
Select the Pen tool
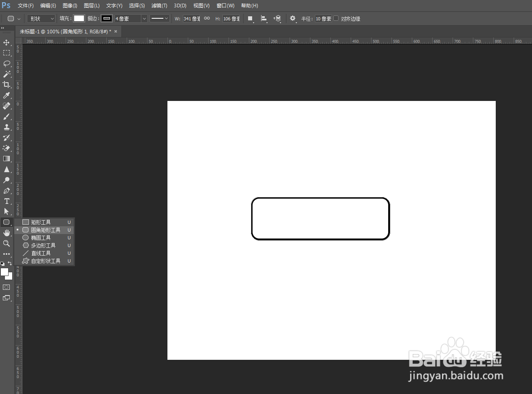pyautogui.click(x=7, y=190)
